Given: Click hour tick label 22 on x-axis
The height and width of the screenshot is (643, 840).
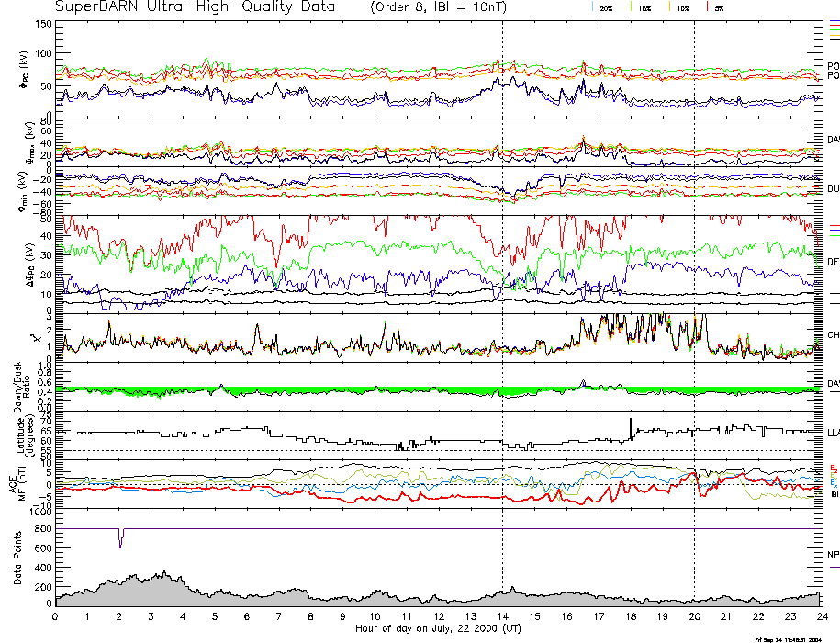Looking at the screenshot, I should 758,616.
